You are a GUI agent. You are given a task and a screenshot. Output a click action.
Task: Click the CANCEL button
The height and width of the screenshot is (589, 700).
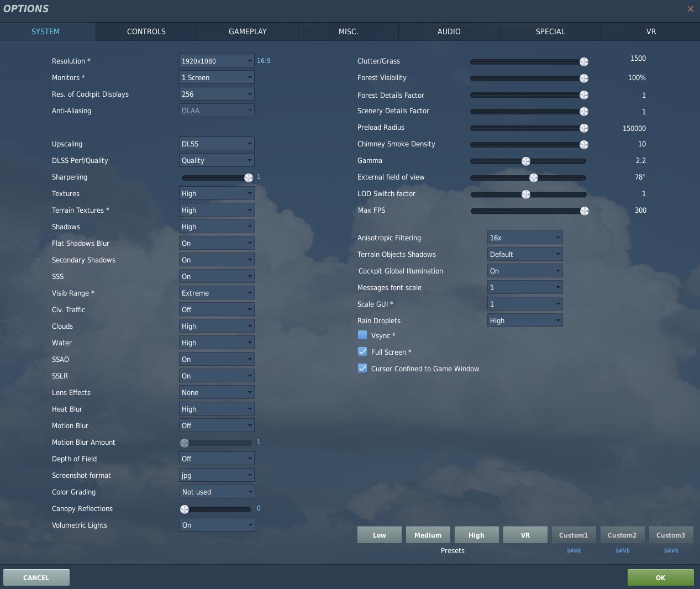[36, 577]
